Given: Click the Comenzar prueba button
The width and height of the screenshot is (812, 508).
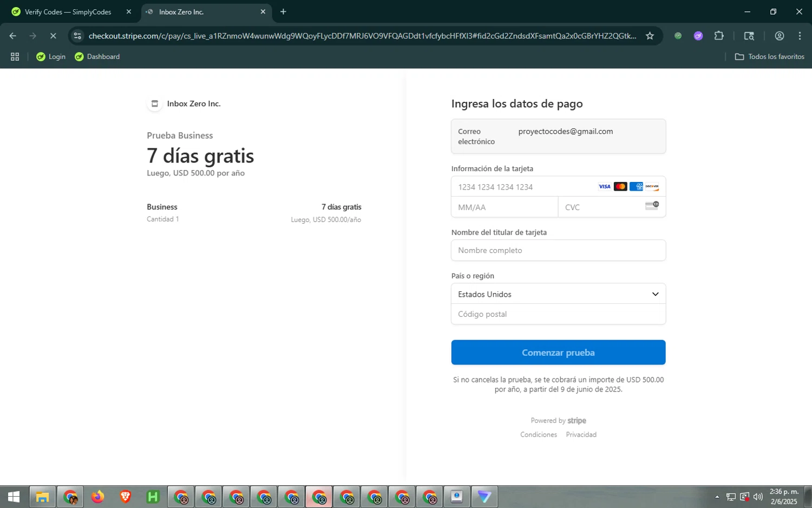Looking at the screenshot, I should click(x=558, y=353).
